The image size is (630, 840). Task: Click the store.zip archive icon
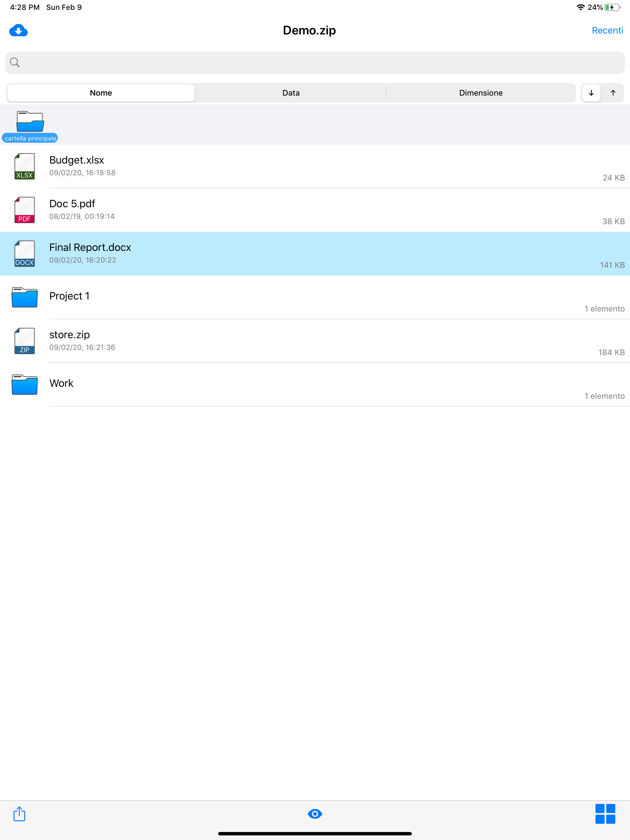click(24, 341)
